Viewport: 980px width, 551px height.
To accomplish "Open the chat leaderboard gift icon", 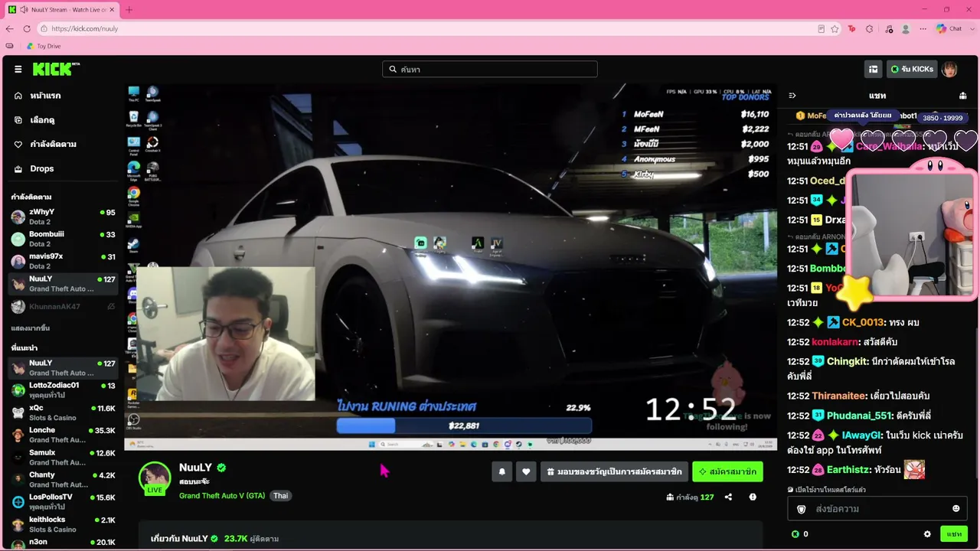I will pos(962,96).
